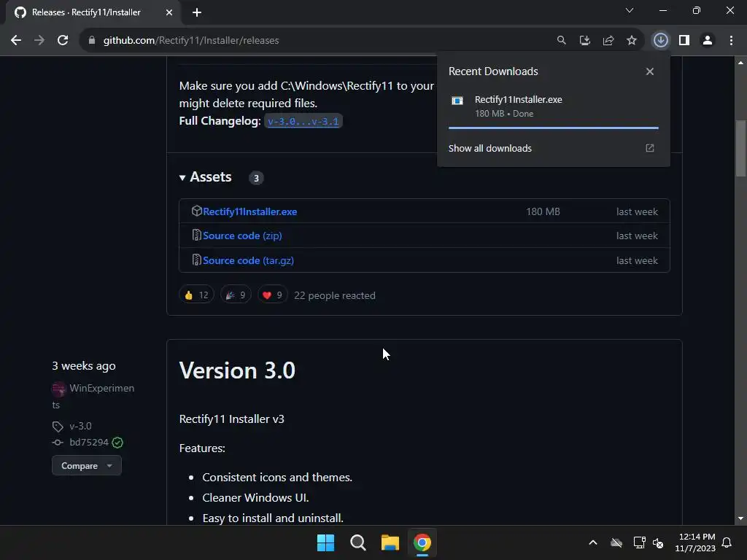Open full changelog v-3.0...v-3.1 link
This screenshot has width=747, height=560.
pyautogui.click(x=303, y=121)
